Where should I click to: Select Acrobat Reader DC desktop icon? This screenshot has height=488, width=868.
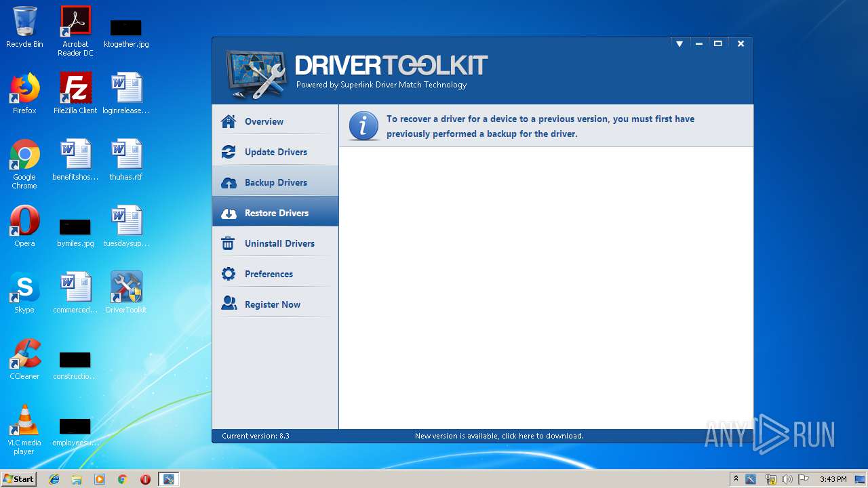click(75, 31)
